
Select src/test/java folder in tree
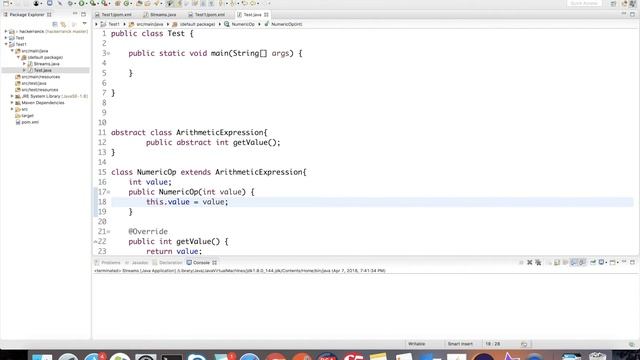31,83
